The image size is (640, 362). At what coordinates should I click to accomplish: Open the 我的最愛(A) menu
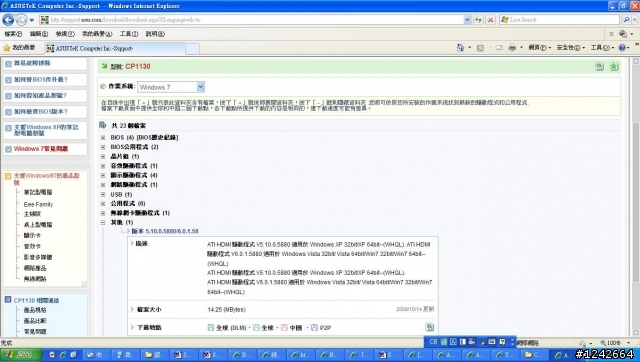click(97, 34)
